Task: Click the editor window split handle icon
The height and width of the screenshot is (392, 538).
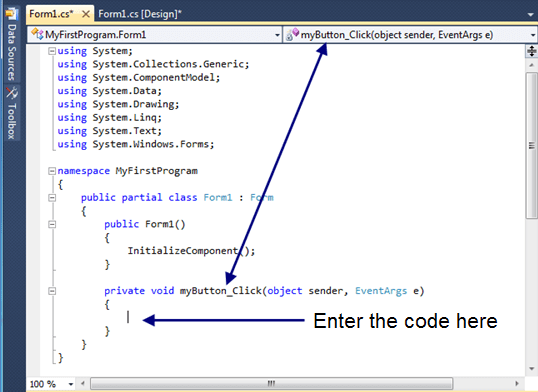Action: point(531,51)
